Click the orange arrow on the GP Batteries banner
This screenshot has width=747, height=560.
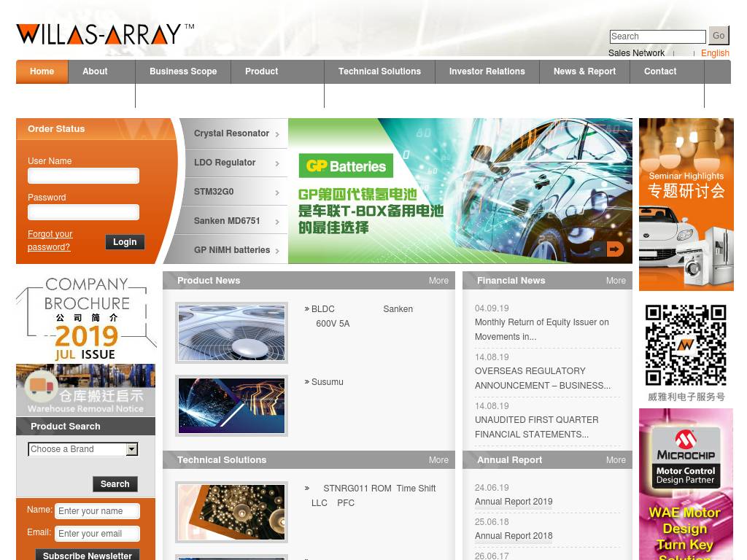[x=615, y=249]
